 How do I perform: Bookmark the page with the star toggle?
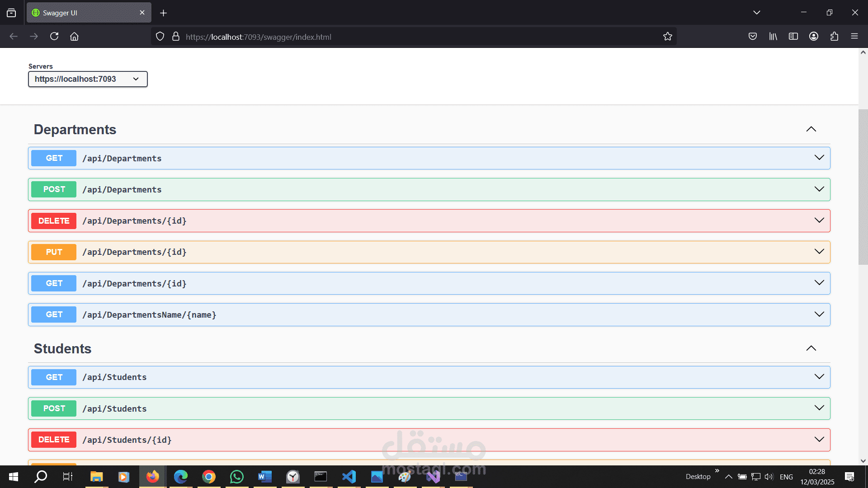668,36
